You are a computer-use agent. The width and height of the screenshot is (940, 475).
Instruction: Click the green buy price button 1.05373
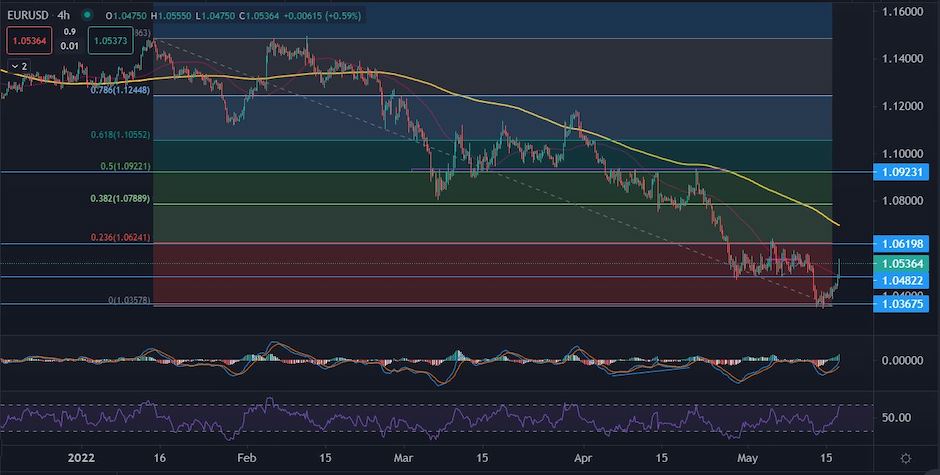click(x=110, y=41)
